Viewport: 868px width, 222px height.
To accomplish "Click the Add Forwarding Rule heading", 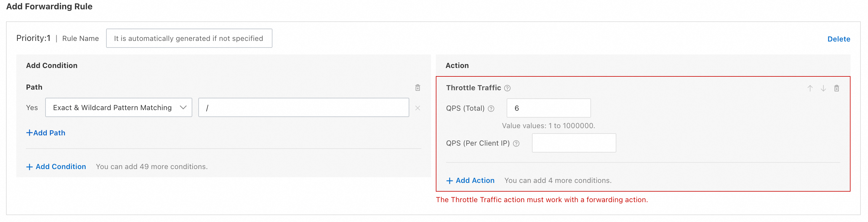I will coord(49,6).
